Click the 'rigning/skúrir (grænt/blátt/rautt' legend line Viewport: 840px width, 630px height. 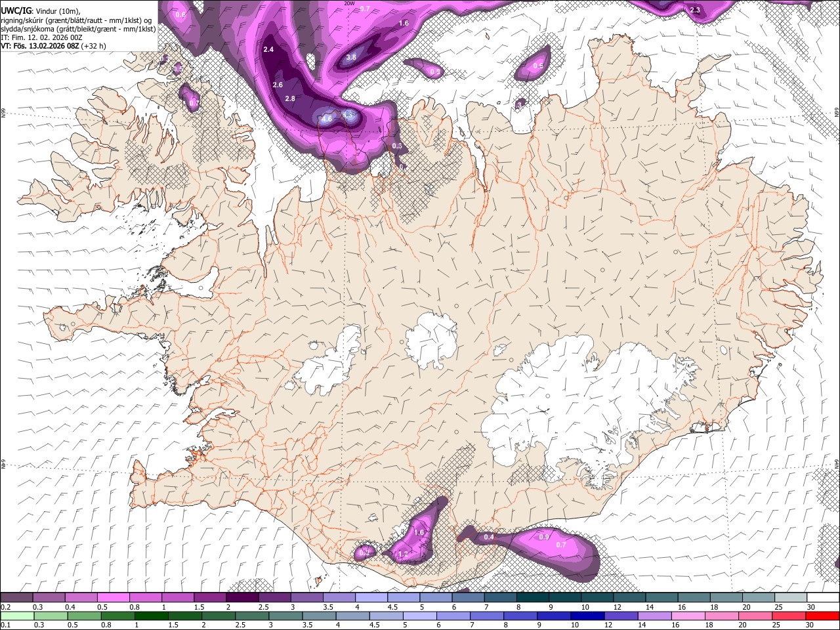coord(76,20)
